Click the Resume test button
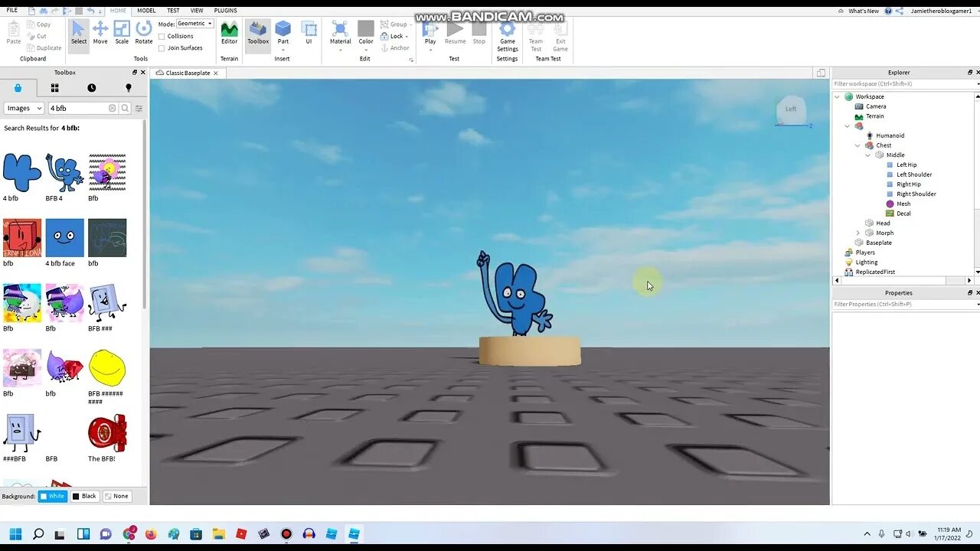Screen dimensions: 980x551 455,32
